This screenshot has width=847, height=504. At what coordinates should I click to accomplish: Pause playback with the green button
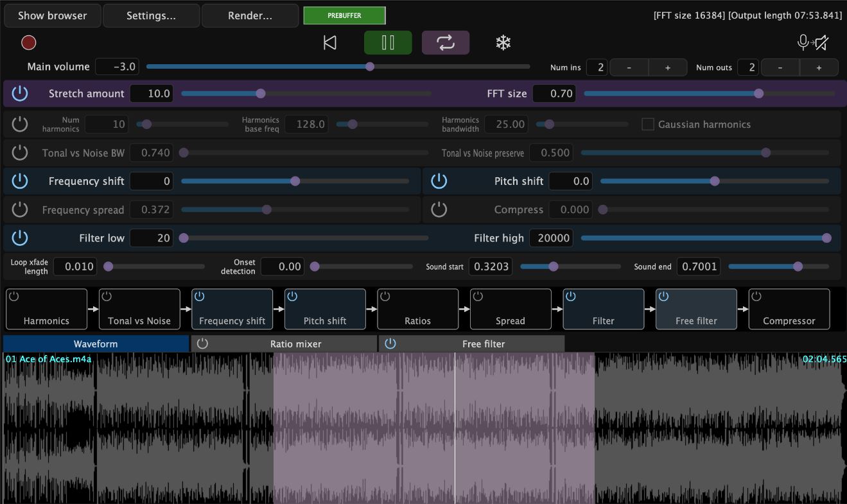[388, 42]
